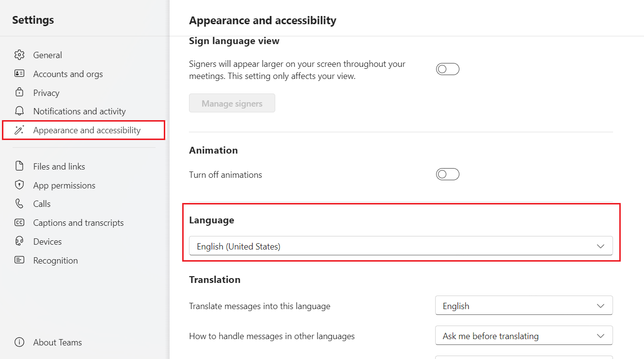Screen dimensions: 644x359
Task: Click the Captions and transcripts CC icon
Action: (19, 222)
